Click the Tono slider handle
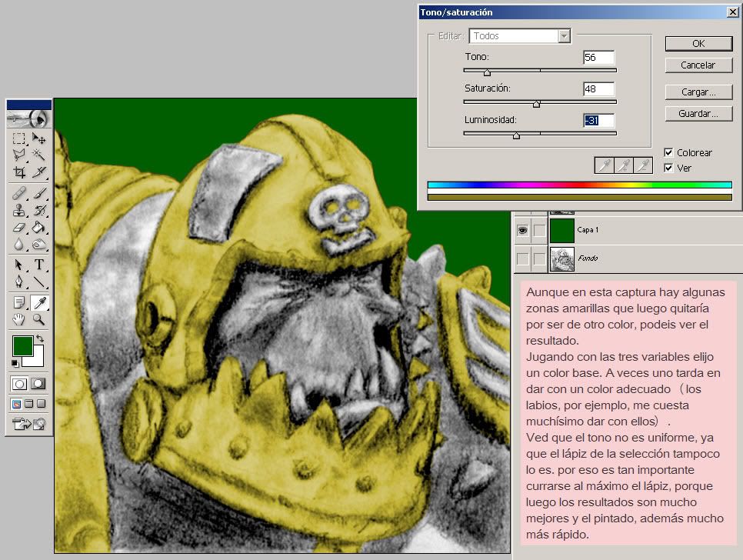The width and height of the screenshot is (743, 560). point(487,72)
